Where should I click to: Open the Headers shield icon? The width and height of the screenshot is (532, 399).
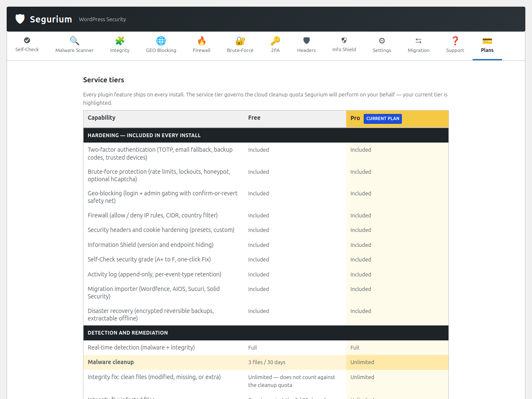pyautogui.click(x=306, y=41)
